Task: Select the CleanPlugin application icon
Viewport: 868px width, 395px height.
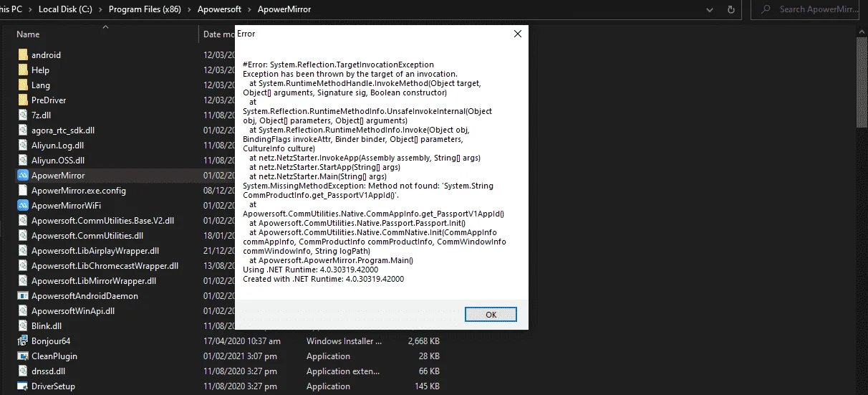Action: pos(23,356)
